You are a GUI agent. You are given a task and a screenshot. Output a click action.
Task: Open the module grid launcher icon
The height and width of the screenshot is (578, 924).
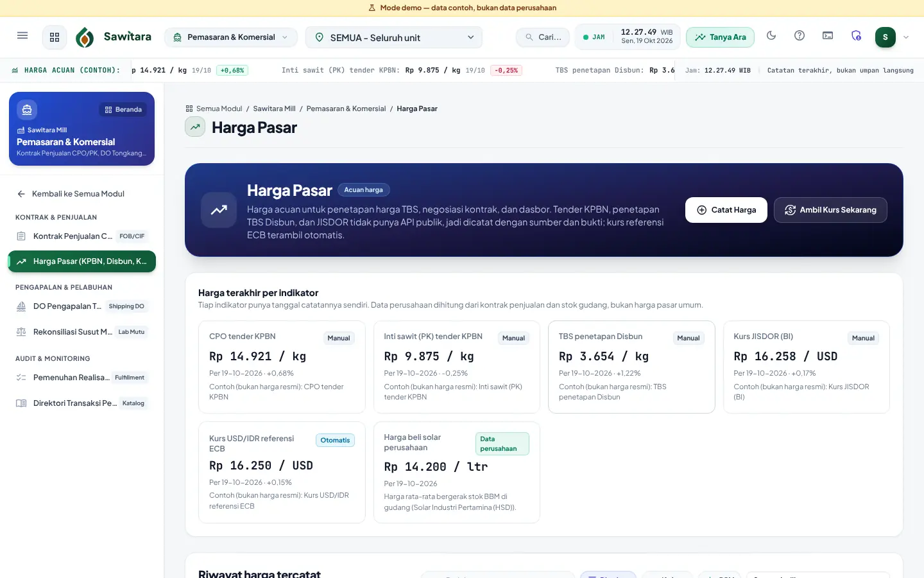click(x=55, y=37)
